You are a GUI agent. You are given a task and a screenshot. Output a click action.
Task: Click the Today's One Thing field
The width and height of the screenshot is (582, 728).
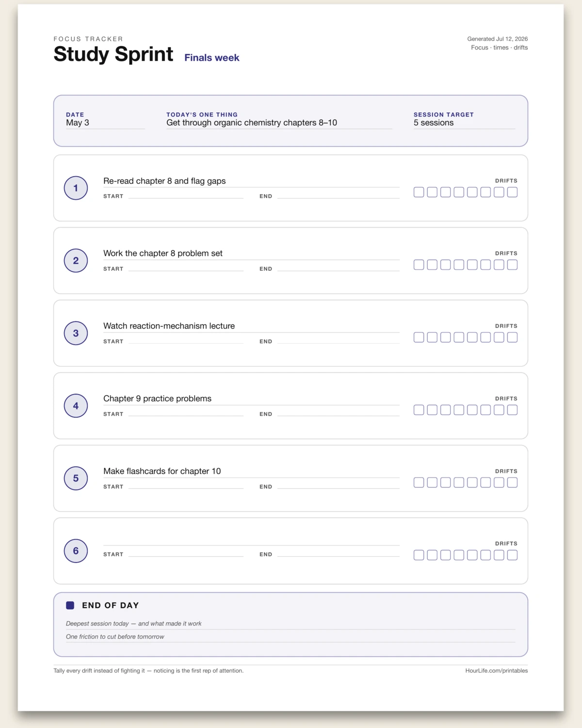pos(279,123)
